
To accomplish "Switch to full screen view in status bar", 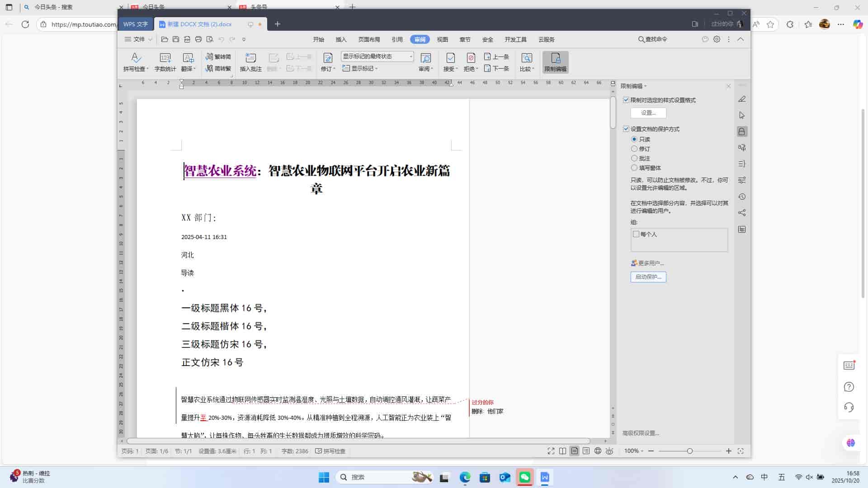I will pyautogui.click(x=551, y=451).
